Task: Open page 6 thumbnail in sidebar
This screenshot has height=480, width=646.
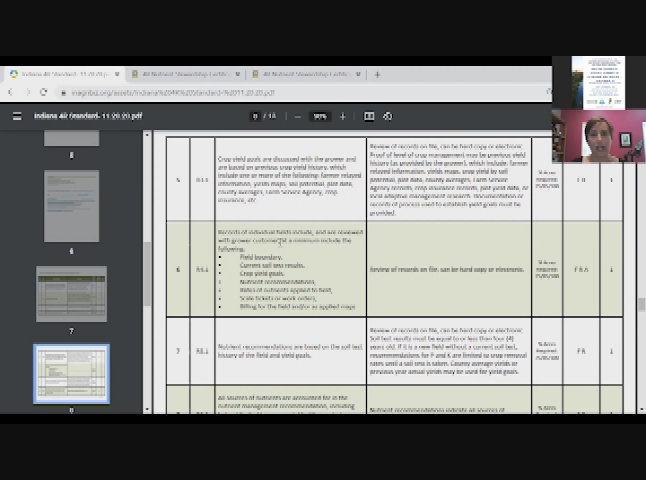Action: 71,206
